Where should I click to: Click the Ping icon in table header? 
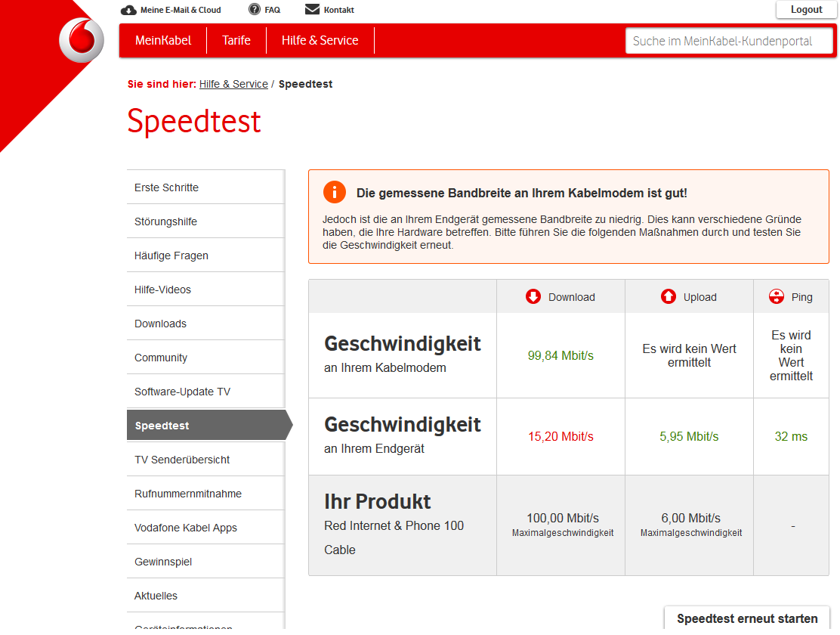(x=777, y=296)
